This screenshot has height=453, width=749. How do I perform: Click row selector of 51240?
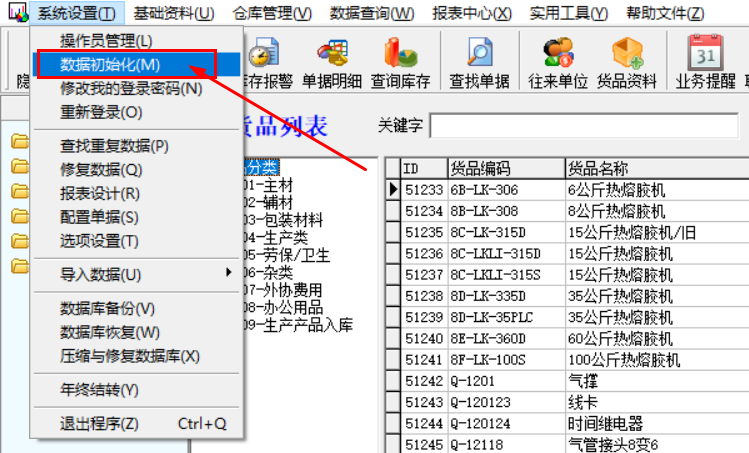(x=393, y=338)
